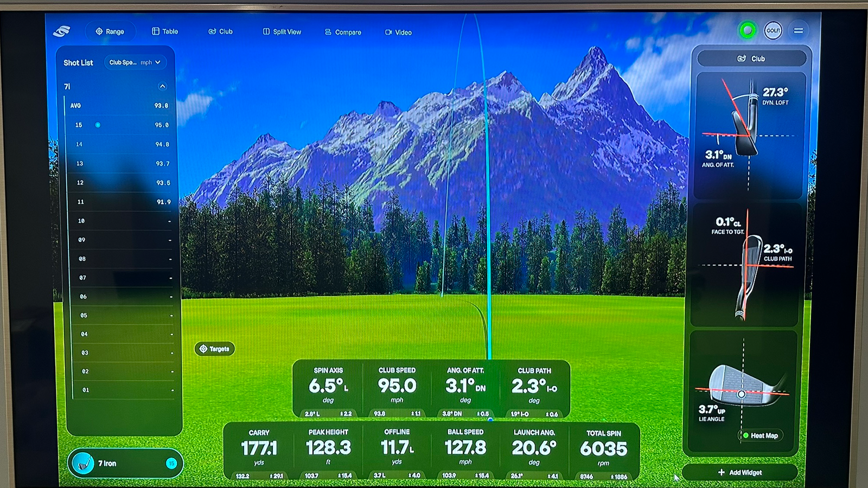The width and height of the screenshot is (868, 488).
Task: Open the Face to Target 0.1° widget
Action: point(746,265)
